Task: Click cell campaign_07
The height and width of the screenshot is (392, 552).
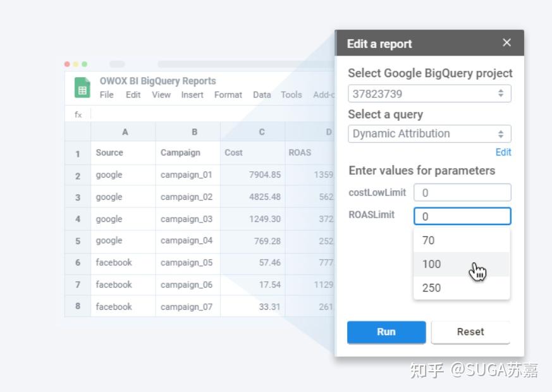Action: click(188, 307)
